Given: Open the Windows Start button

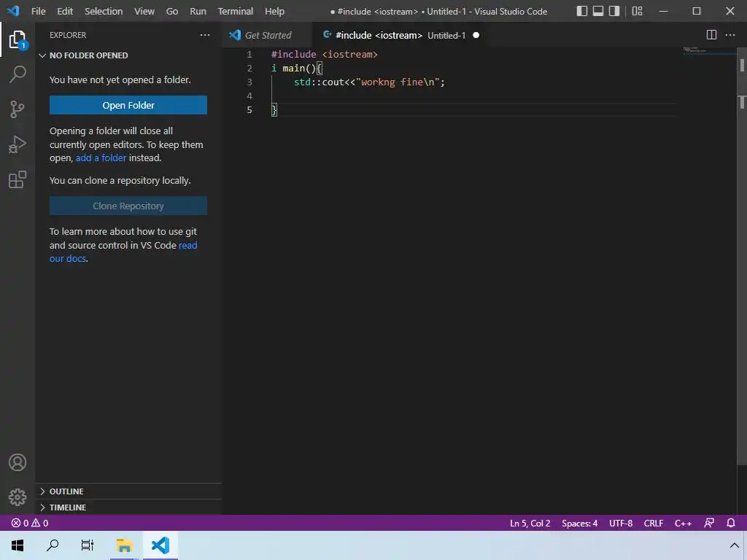Looking at the screenshot, I should [18, 545].
